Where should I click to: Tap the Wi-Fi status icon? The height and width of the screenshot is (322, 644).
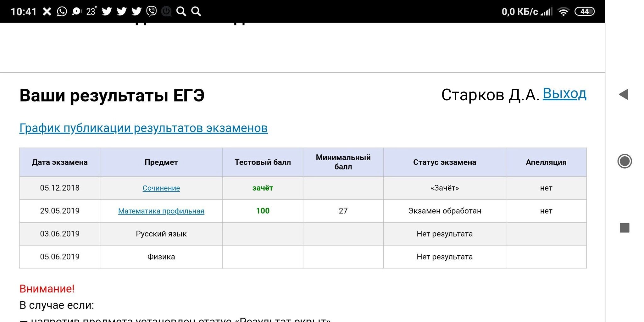pos(563,12)
